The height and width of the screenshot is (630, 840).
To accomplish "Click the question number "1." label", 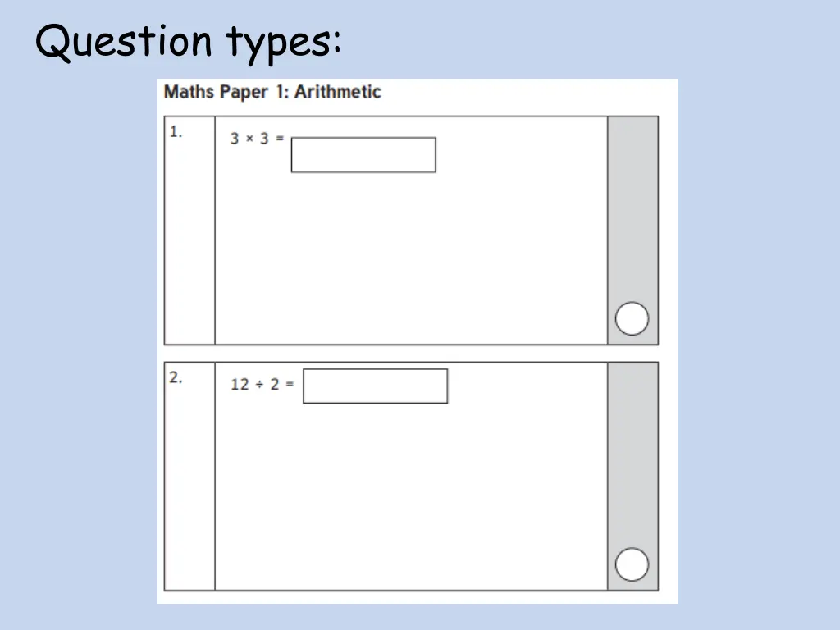I will [x=176, y=132].
